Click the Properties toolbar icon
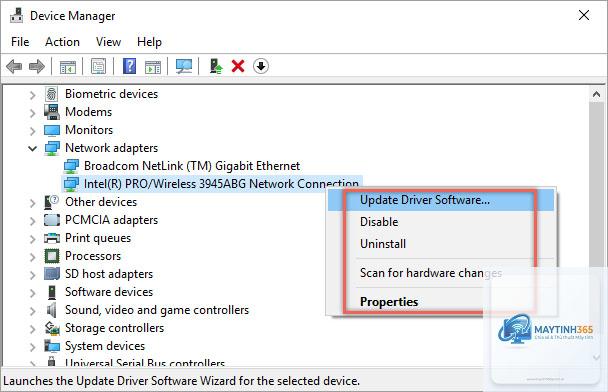The width and height of the screenshot is (608, 392). click(98, 67)
